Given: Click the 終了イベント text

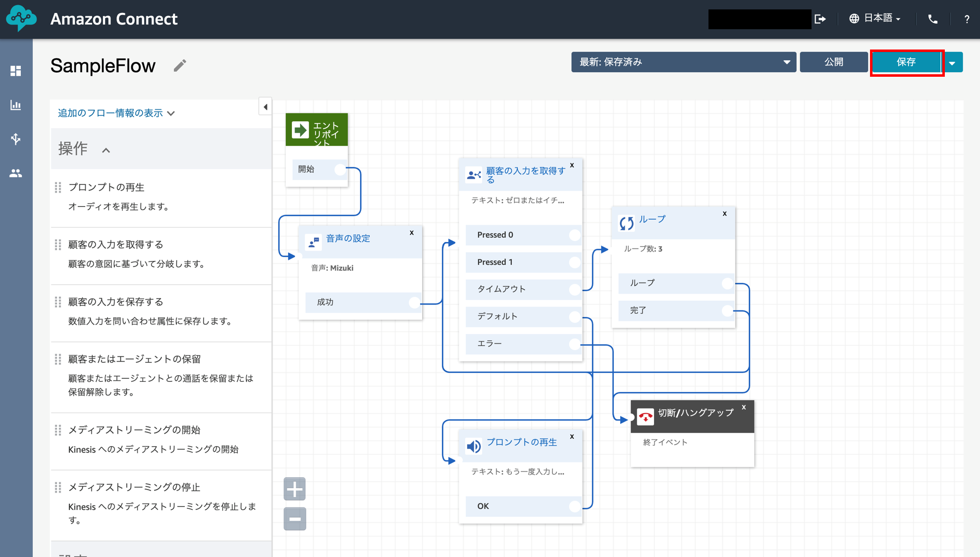Looking at the screenshot, I should [665, 442].
